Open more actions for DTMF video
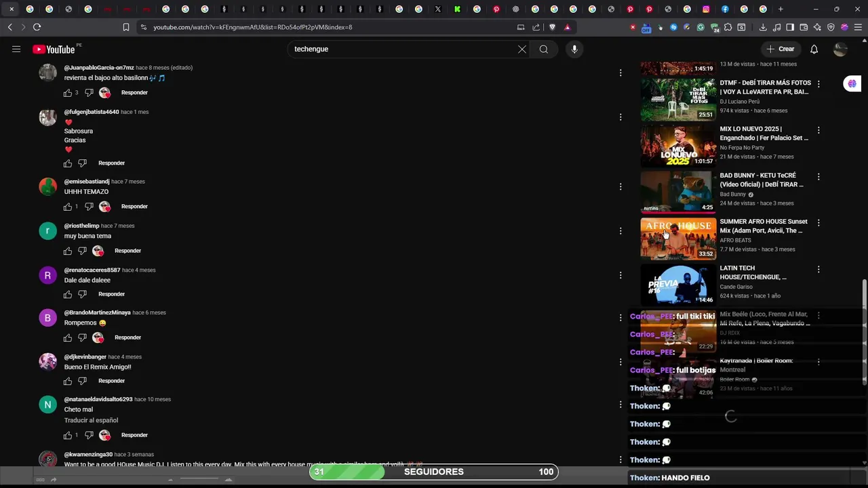The width and height of the screenshot is (868, 488). tap(818, 84)
